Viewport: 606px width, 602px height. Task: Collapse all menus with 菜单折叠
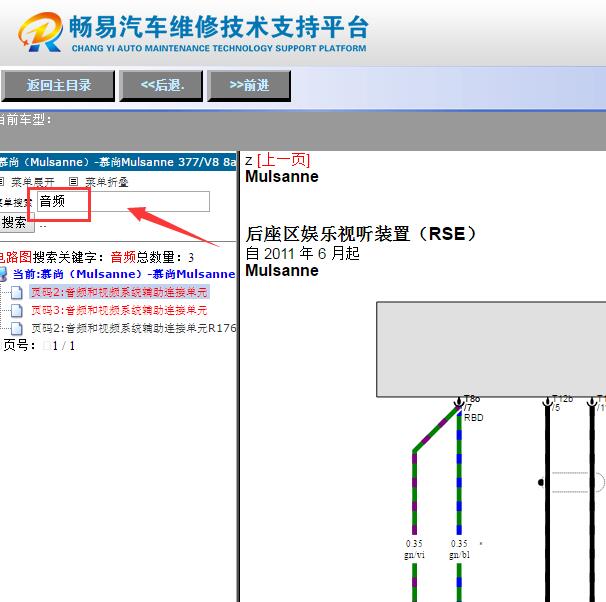coord(107,182)
